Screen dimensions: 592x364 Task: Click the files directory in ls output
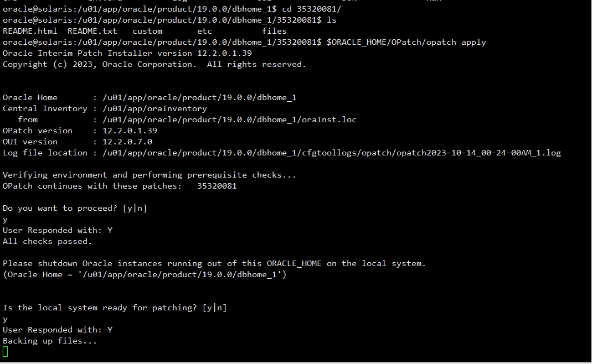tap(274, 31)
